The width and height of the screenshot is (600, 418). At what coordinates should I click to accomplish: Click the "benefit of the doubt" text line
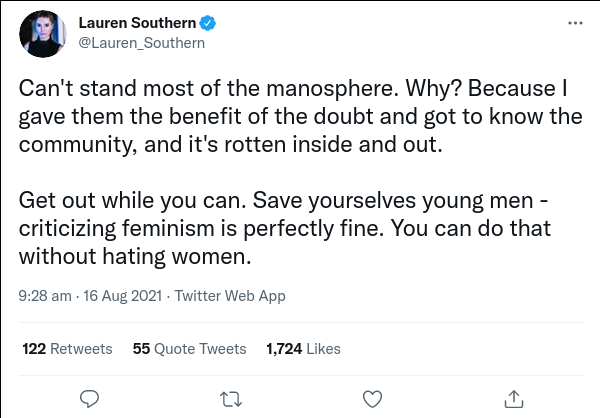300,115
